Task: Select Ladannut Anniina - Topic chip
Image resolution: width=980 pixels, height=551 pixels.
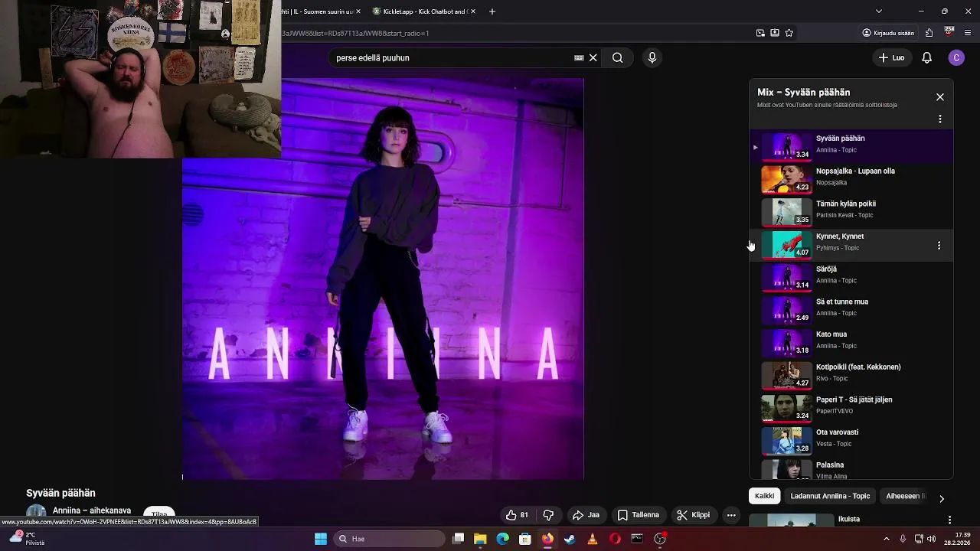Action: (x=830, y=496)
